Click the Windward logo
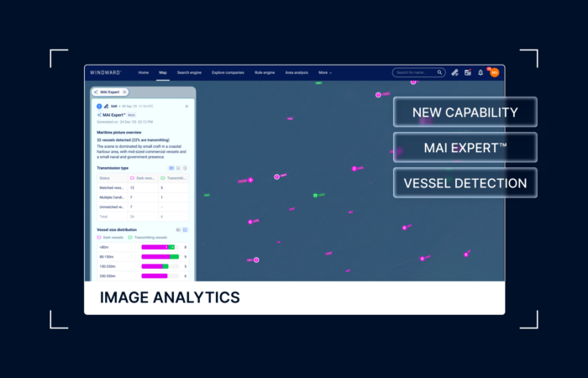 105,73
